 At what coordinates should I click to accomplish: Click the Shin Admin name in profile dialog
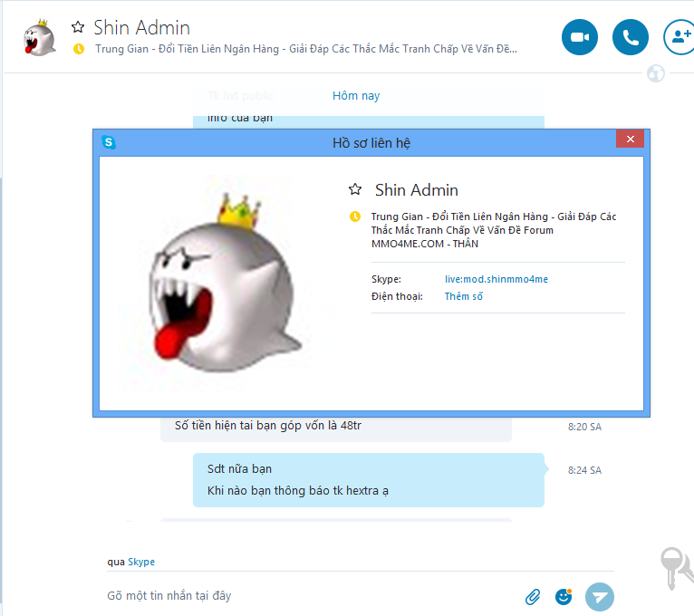point(417,190)
